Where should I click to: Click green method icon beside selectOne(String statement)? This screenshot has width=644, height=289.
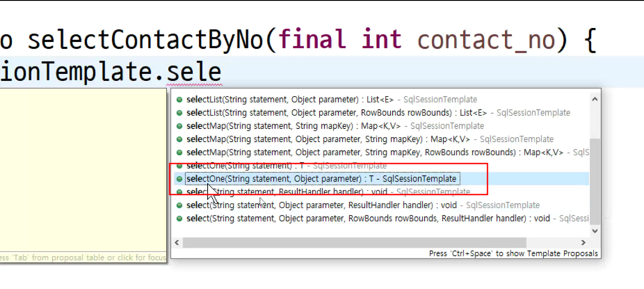[x=179, y=166]
